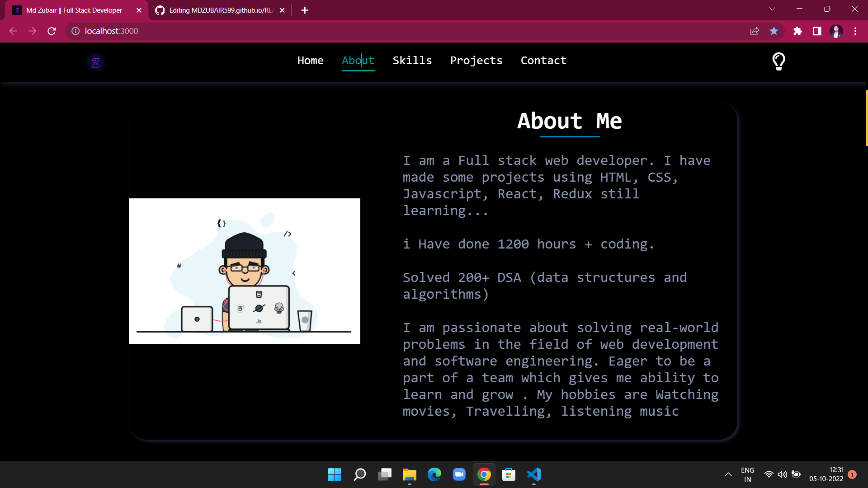Viewport: 868px width, 488px height.
Task: Open the Chrome profile avatar menu
Action: click(836, 31)
